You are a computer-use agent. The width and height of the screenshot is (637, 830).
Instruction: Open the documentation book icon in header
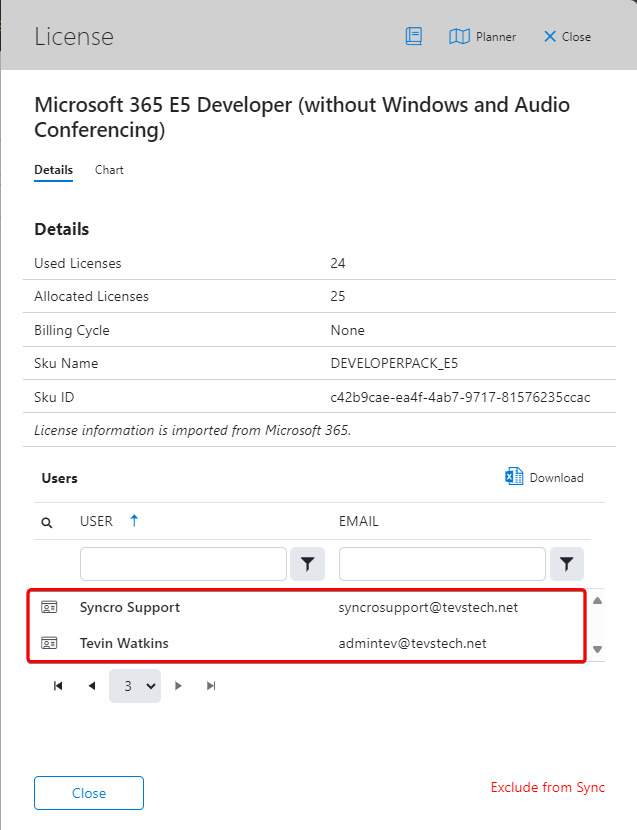coord(414,37)
